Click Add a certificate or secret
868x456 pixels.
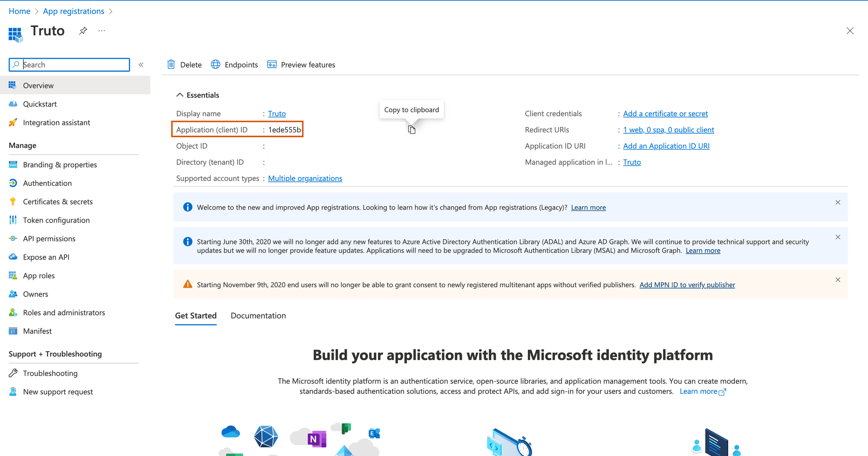click(665, 113)
